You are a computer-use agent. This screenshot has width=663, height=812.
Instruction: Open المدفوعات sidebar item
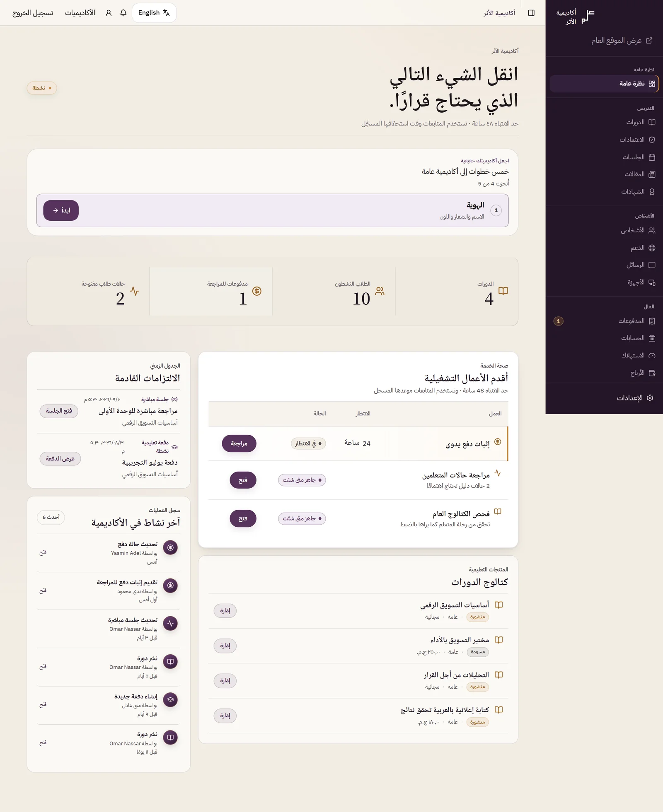pyautogui.click(x=604, y=321)
